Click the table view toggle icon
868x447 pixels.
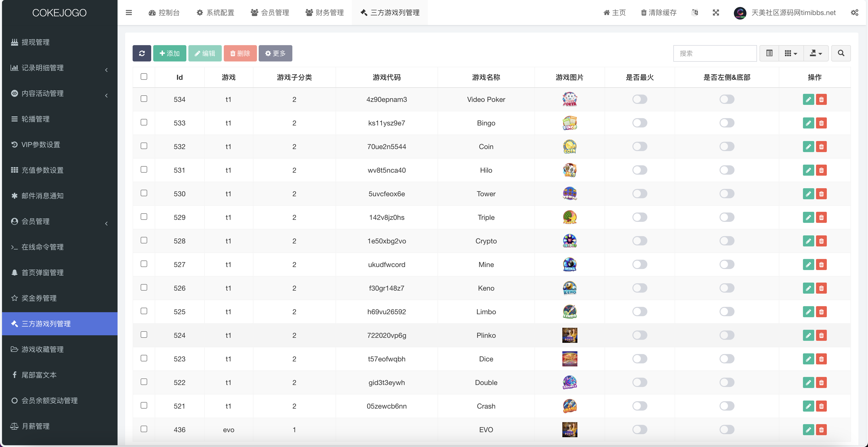[769, 53]
